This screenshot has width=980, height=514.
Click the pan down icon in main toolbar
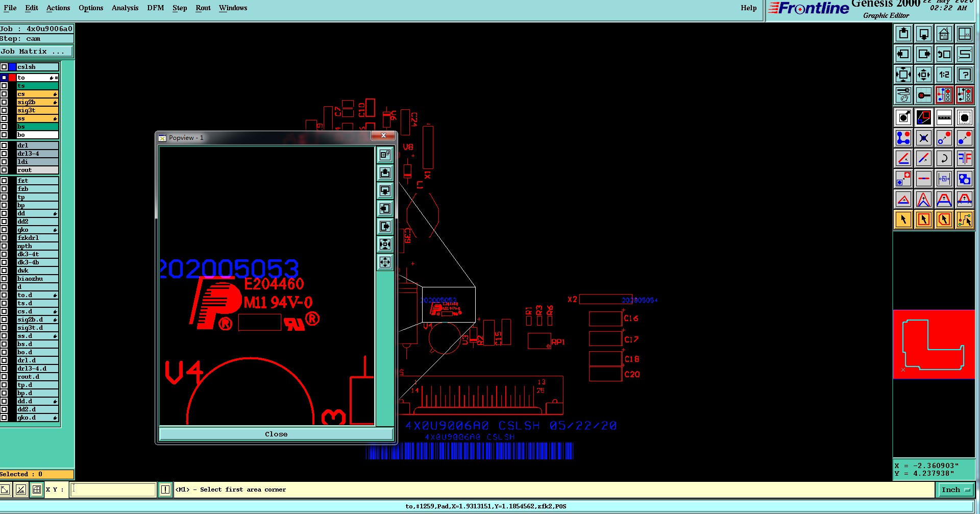click(924, 34)
